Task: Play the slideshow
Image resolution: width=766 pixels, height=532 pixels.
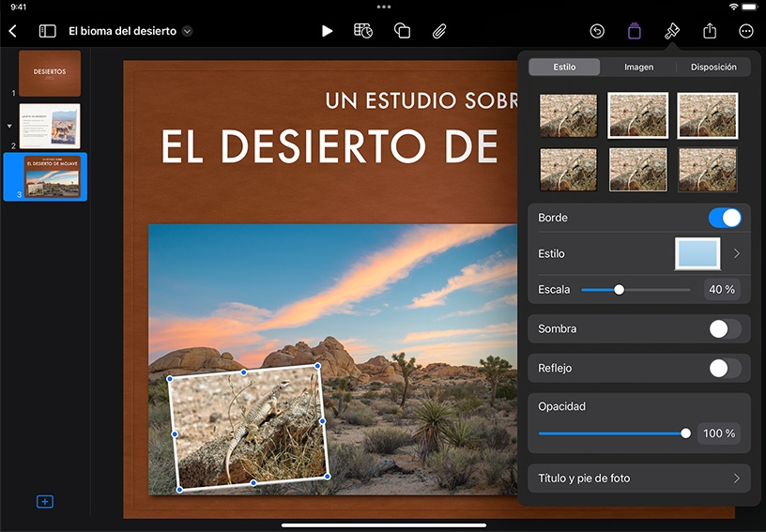Action: (x=327, y=31)
